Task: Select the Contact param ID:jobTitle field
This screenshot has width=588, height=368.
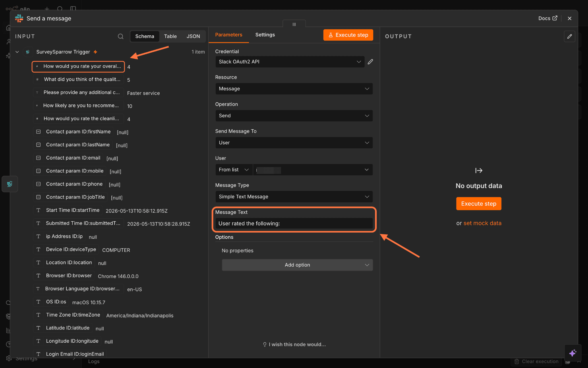Action: (x=71, y=197)
